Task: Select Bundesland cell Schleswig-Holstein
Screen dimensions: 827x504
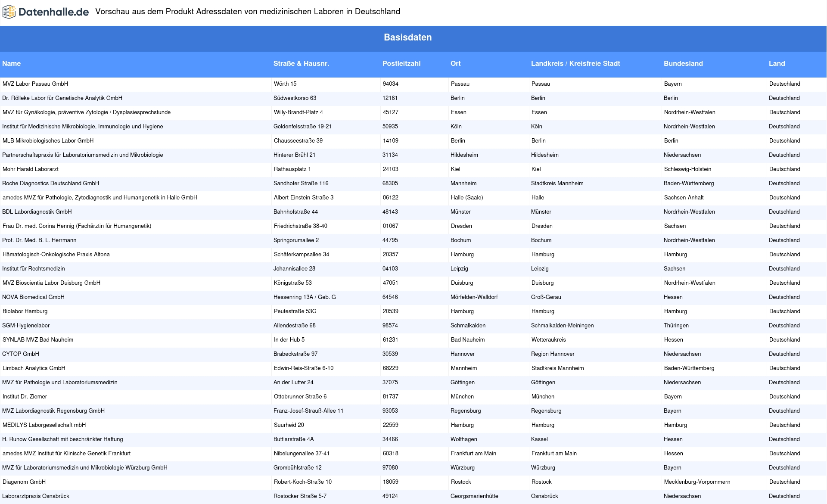Action: pyautogui.click(x=688, y=169)
